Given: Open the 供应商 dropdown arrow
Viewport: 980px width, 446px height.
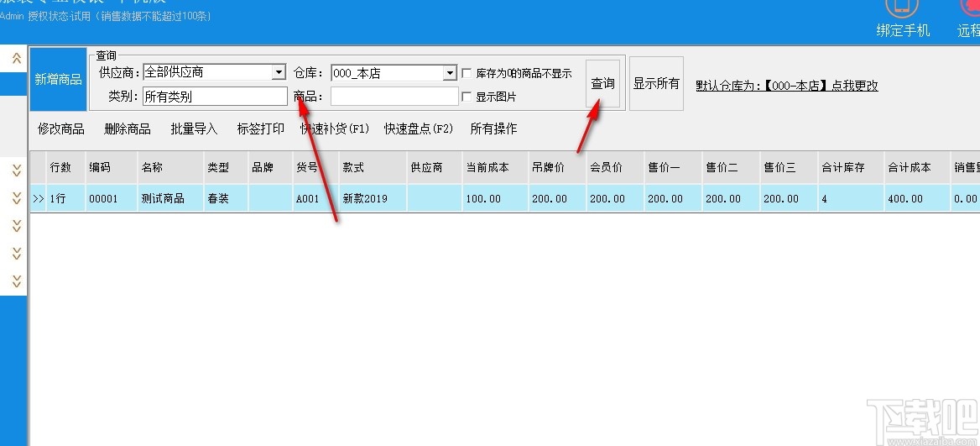Looking at the screenshot, I should 279,72.
